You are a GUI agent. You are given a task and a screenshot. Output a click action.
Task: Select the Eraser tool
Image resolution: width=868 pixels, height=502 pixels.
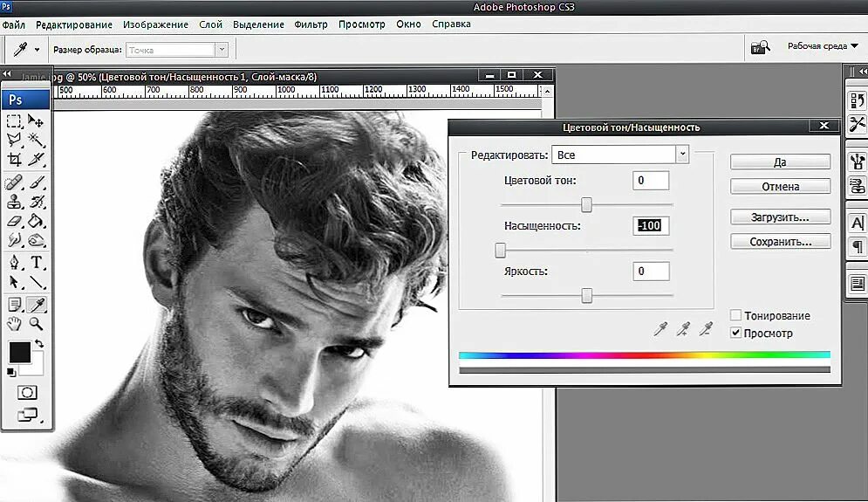[14, 221]
